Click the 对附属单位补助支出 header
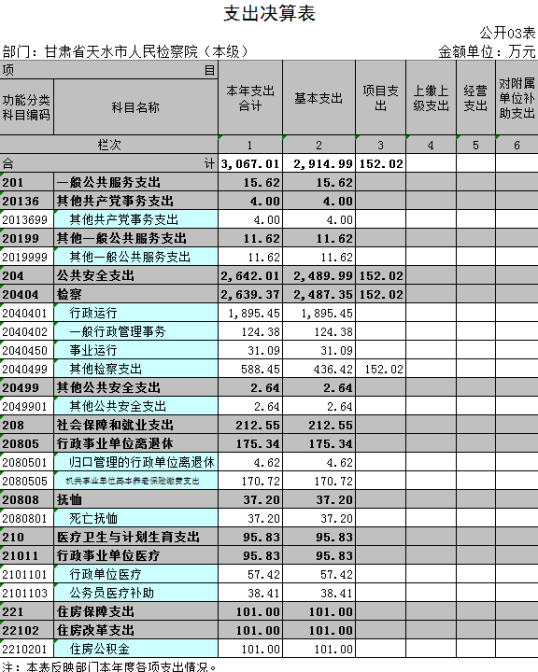The width and height of the screenshot is (538, 672). (x=517, y=98)
